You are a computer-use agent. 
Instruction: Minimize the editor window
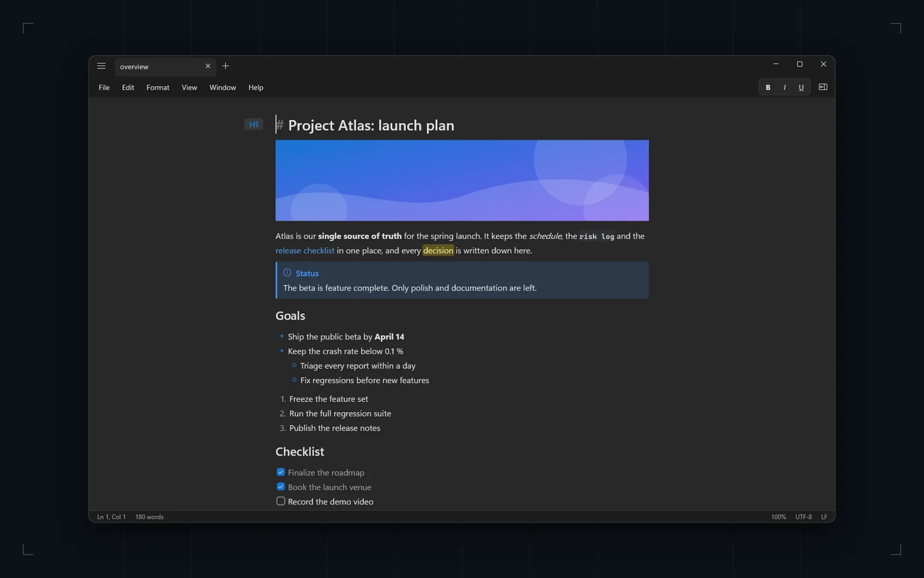pyautogui.click(x=776, y=64)
